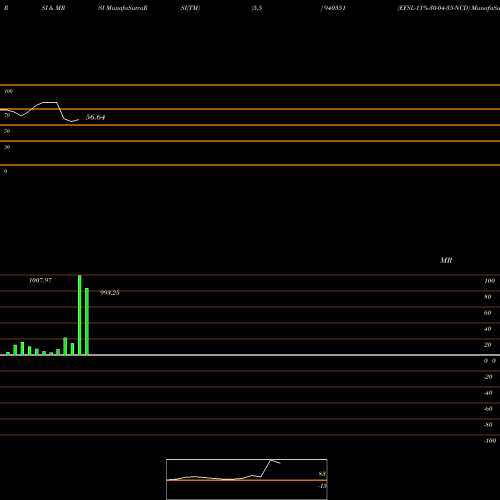Image resolution: width=500 pixels, height=500 pixels.
Task: Click the 'SI(TM)' header text
Action: [x=190, y=8]
